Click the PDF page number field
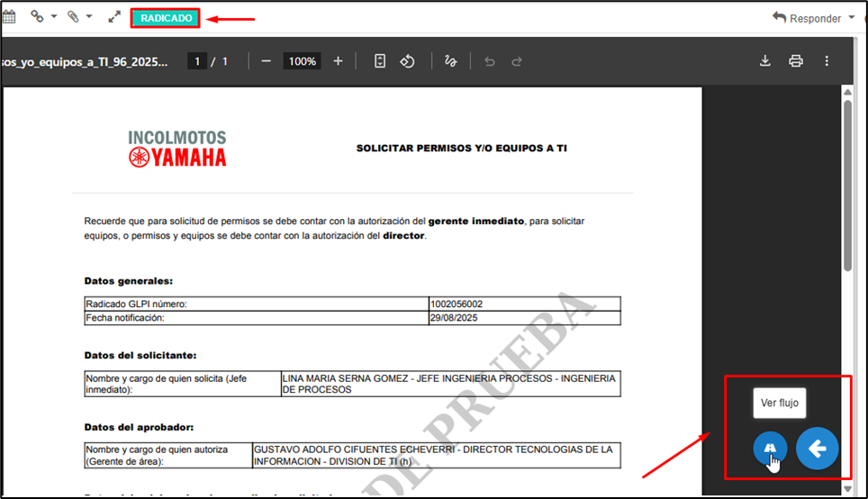 (x=196, y=61)
